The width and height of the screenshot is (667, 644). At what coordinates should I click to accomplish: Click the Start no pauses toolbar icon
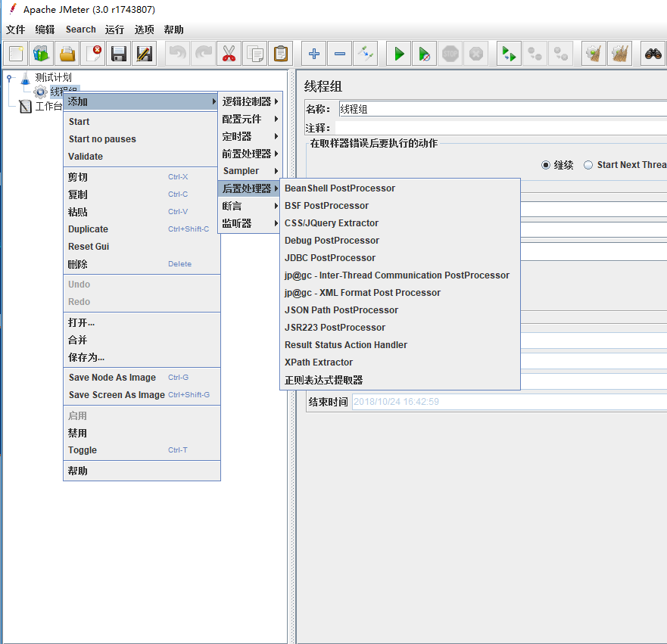click(424, 54)
